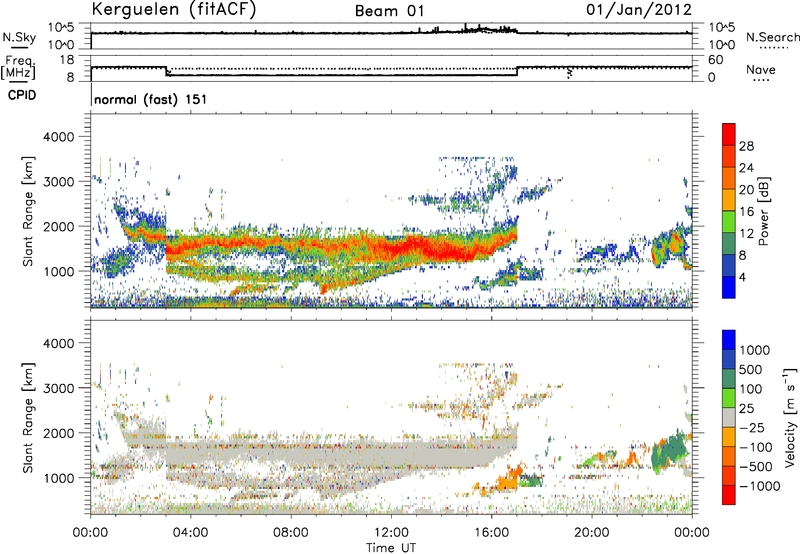Click the gray segment of the velocity colorbar
800x554 pixels.
tap(729, 418)
